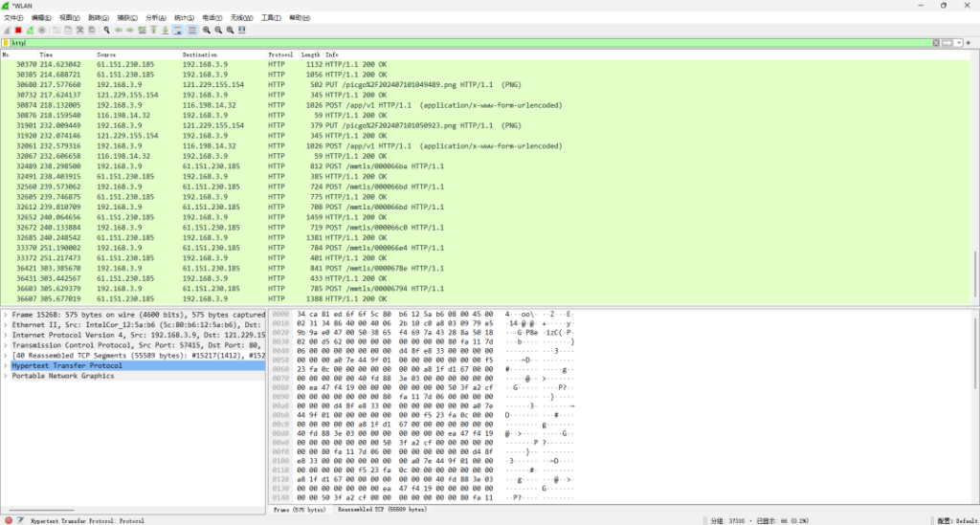
Task: Restart the current capture
Action: point(30,30)
